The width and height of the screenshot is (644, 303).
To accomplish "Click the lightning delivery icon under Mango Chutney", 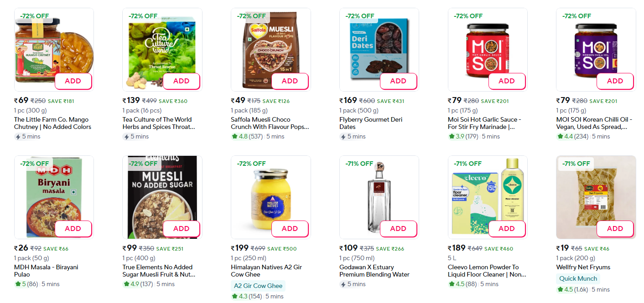I will 17,136.
